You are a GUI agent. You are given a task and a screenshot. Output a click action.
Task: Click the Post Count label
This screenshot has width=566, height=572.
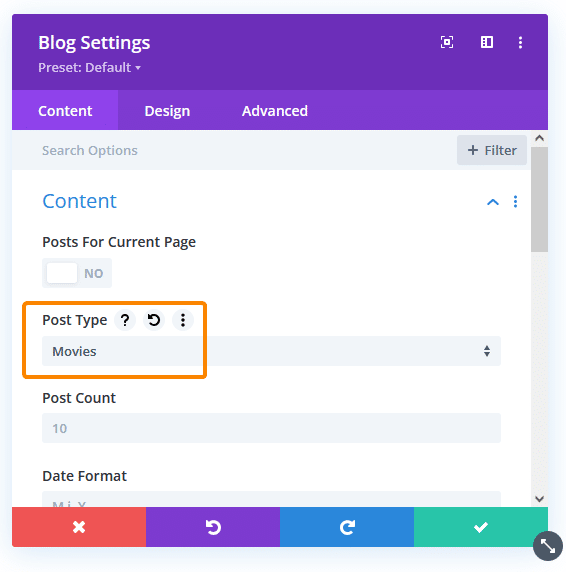(x=79, y=398)
